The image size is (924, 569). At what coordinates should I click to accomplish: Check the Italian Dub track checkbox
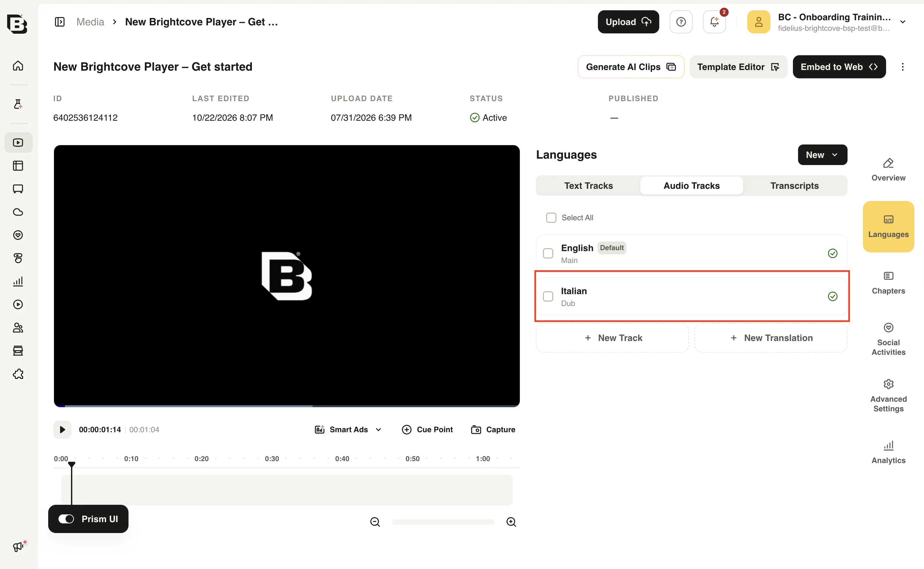click(x=548, y=296)
